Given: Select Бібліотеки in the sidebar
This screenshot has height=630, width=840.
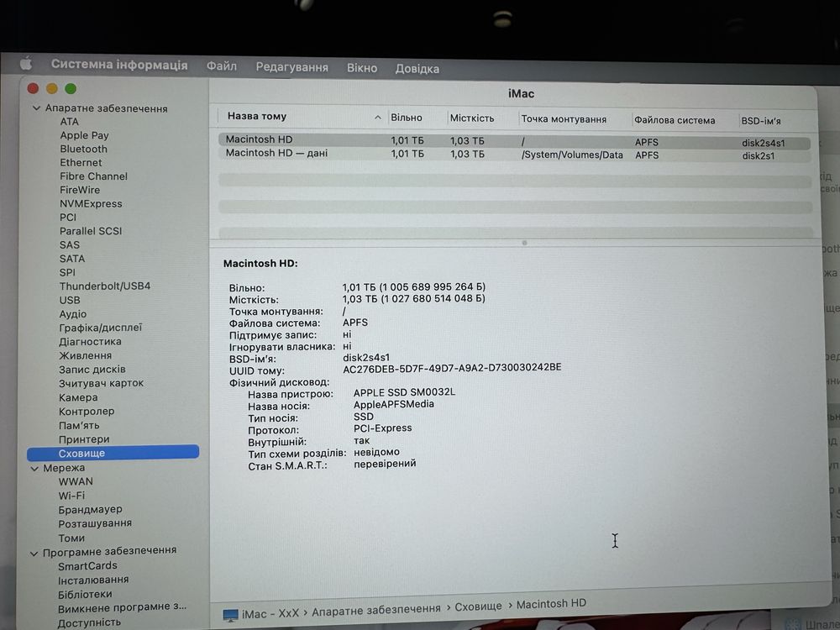Looking at the screenshot, I should tap(85, 595).
